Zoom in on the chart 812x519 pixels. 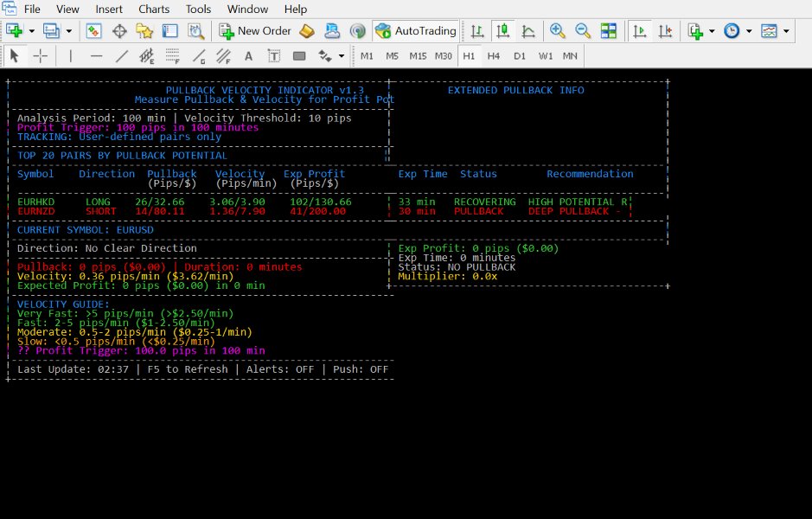click(x=557, y=31)
